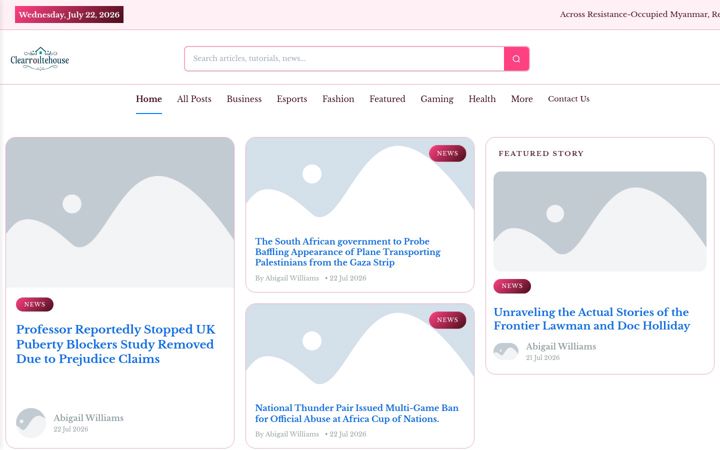Click the FEATURED STORY heading
Screen dimensions: 720x450
541,153
